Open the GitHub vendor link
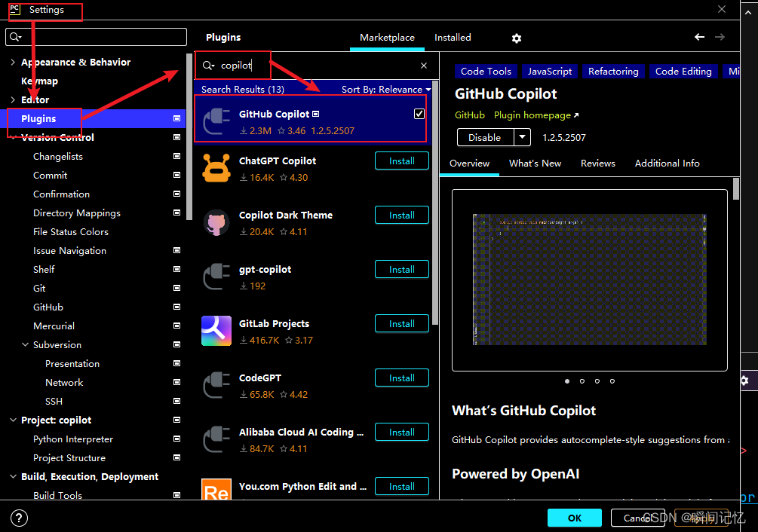 (469, 115)
